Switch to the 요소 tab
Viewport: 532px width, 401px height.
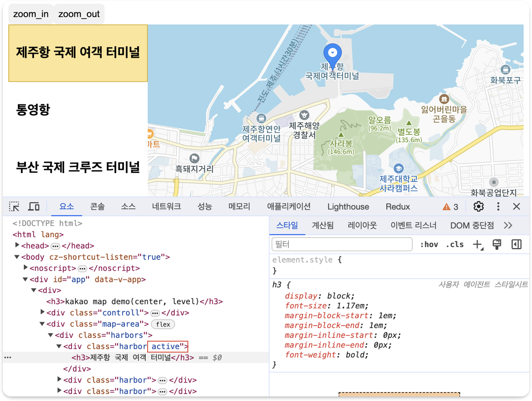point(67,206)
